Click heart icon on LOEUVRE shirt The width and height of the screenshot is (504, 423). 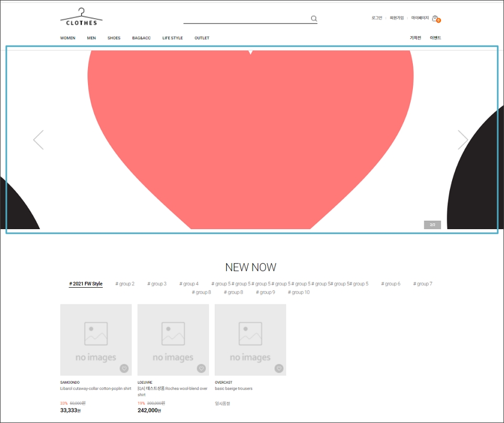click(x=201, y=368)
